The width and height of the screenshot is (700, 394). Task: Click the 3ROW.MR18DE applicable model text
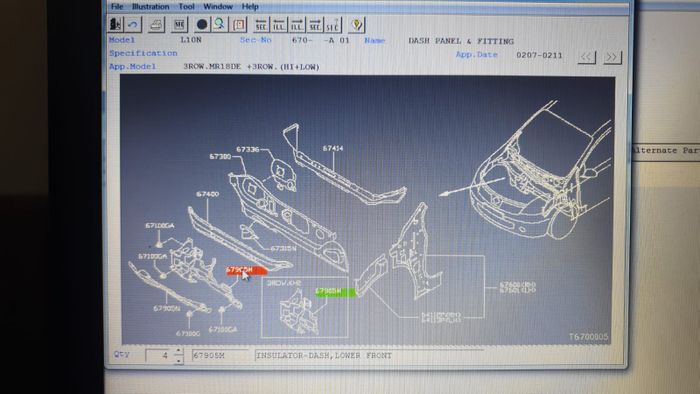[x=251, y=67]
